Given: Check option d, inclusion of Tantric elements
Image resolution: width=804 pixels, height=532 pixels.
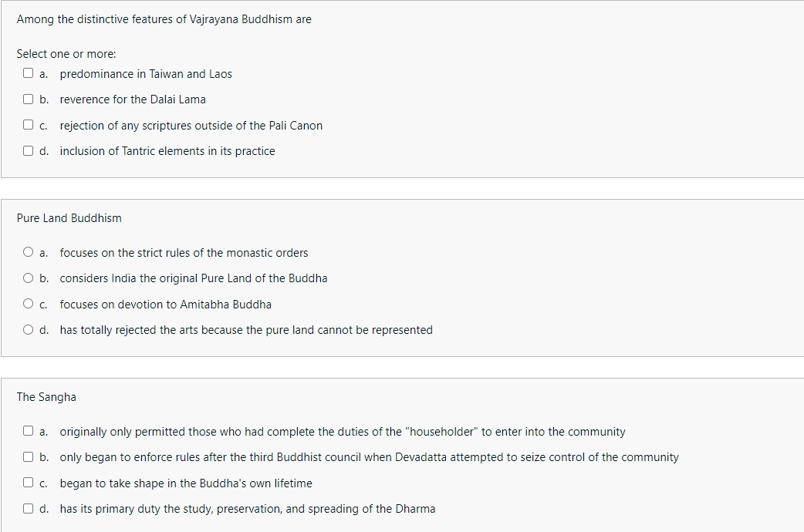Looking at the screenshot, I should (x=28, y=150).
